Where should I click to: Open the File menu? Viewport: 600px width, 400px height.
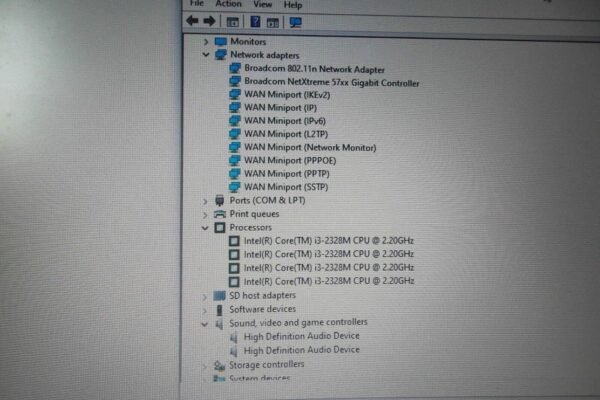[197, 3]
